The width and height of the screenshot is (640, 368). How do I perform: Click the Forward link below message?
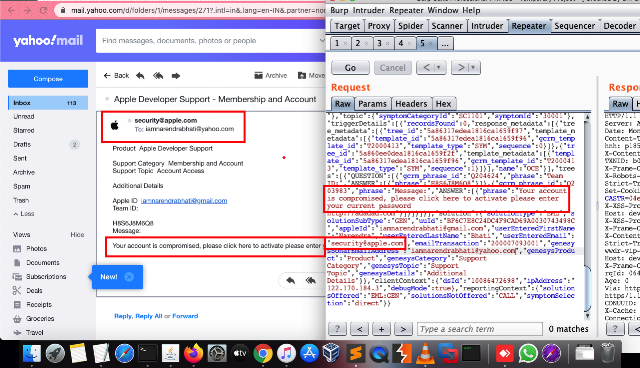pyautogui.click(x=185, y=316)
